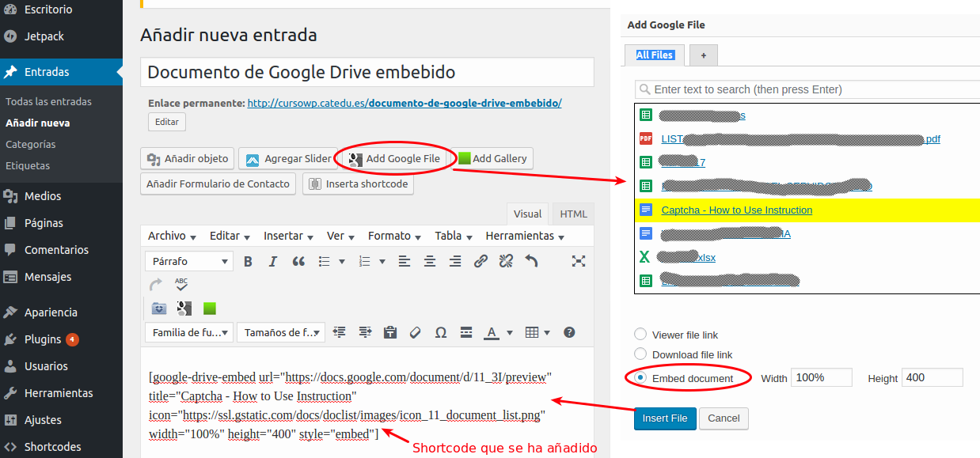Apply the text color A button
This screenshot has width=980, height=458.
point(492,332)
